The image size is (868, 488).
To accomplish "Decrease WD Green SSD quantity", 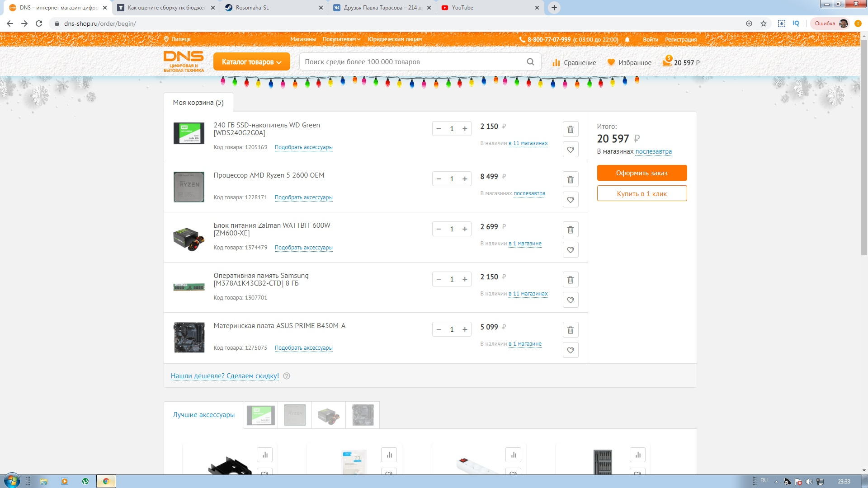I will coord(439,129).
